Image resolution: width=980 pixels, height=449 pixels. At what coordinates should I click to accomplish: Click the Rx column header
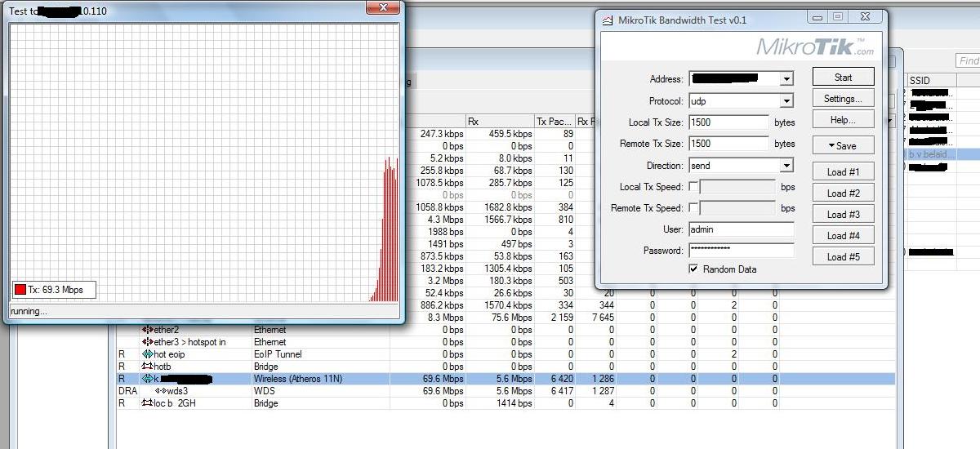point(500,121)
